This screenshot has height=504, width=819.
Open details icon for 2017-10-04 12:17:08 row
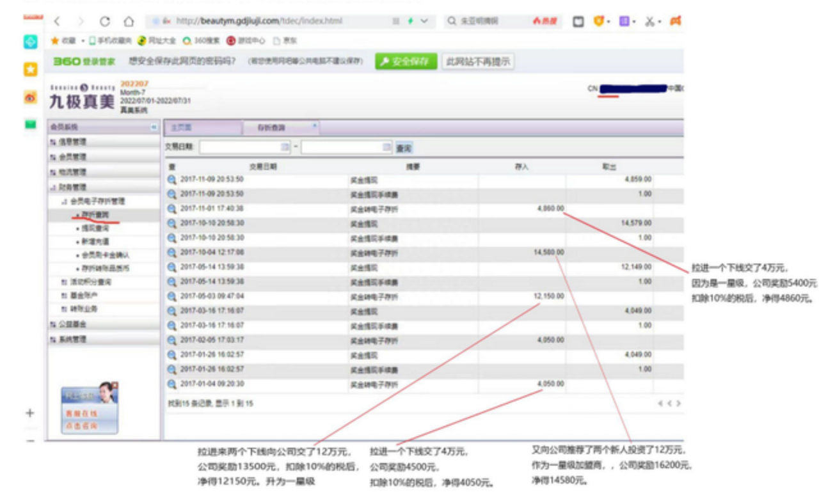171,253
